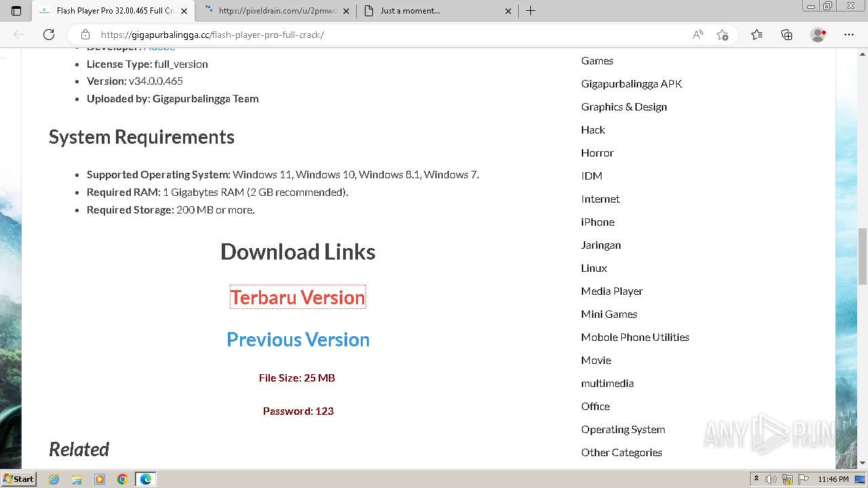Open the Jaringan category
Viewport: 868px width, 488px height.
(601, 245)
